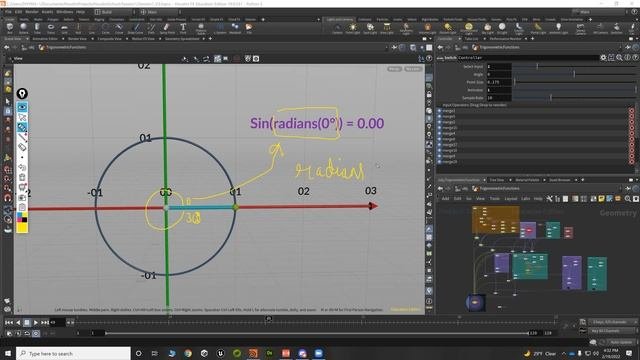Open the viewport View menu dropdown

[x=18, y=59]
